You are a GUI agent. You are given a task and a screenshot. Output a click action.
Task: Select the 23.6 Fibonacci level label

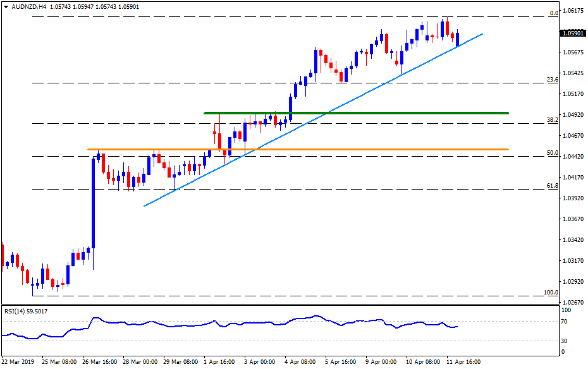(551, 80)
